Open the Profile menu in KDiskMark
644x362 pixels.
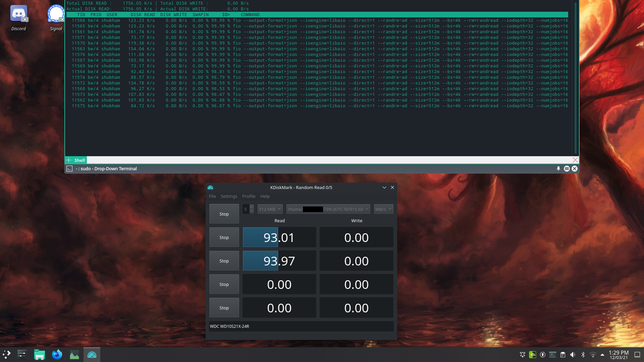tap(249, 196)
